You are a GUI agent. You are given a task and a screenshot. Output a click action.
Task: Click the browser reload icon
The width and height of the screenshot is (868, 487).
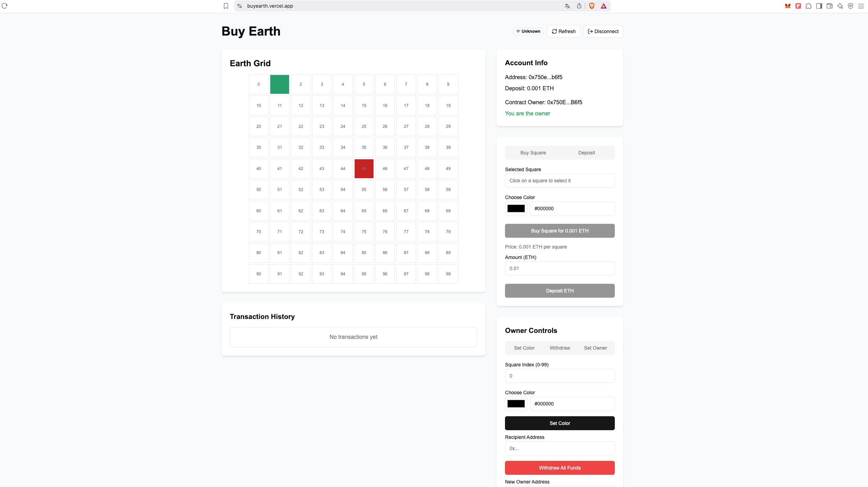[5, 6]
